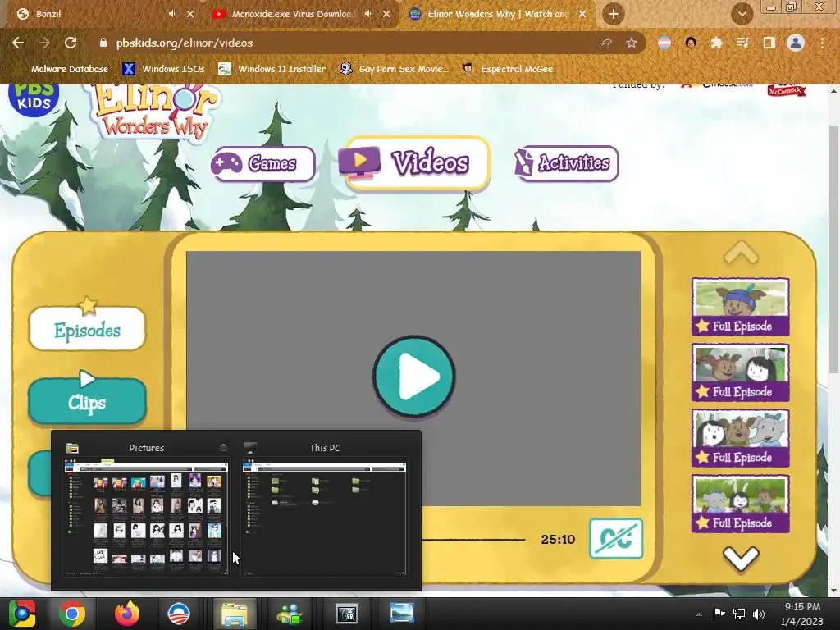This screenshot has width=840, height=630.
Task: Toggle Chrome side panel icon
Action: pos(769,43)
